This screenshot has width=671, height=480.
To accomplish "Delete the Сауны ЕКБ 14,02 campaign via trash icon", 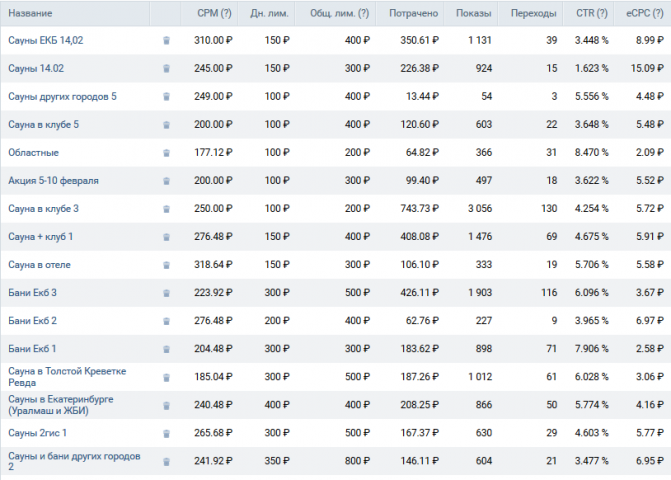I will pyautogui.click(x=166, y=41).
